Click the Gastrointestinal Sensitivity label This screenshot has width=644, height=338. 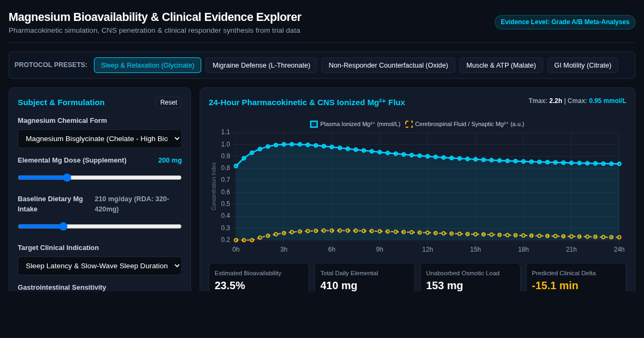tap(62, 287)
